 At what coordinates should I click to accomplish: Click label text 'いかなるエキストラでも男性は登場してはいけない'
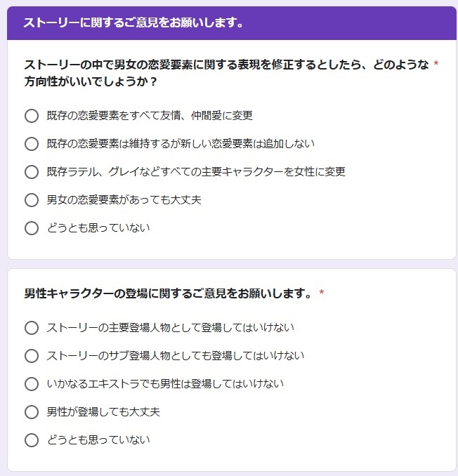165,384
